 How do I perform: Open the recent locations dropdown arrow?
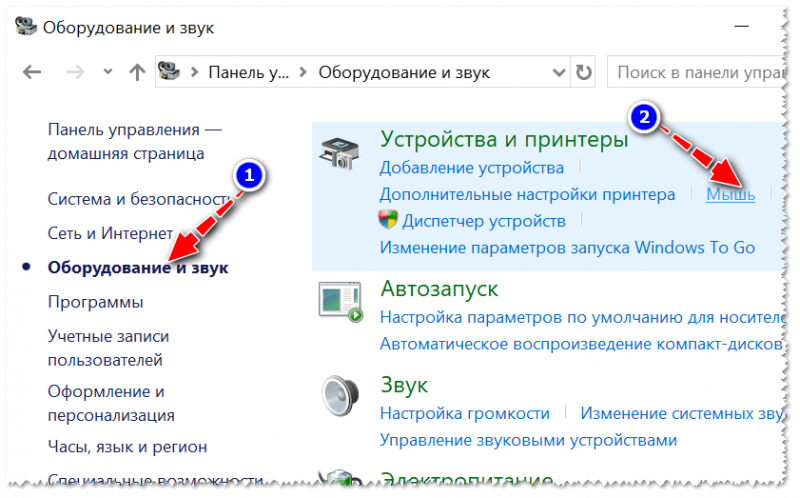[x=107, y=71]
